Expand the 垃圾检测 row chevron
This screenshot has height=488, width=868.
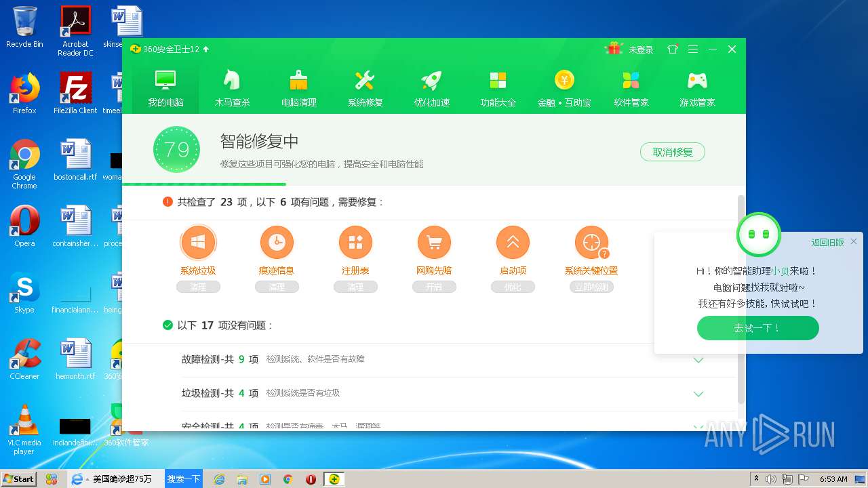tap(698, 394)
